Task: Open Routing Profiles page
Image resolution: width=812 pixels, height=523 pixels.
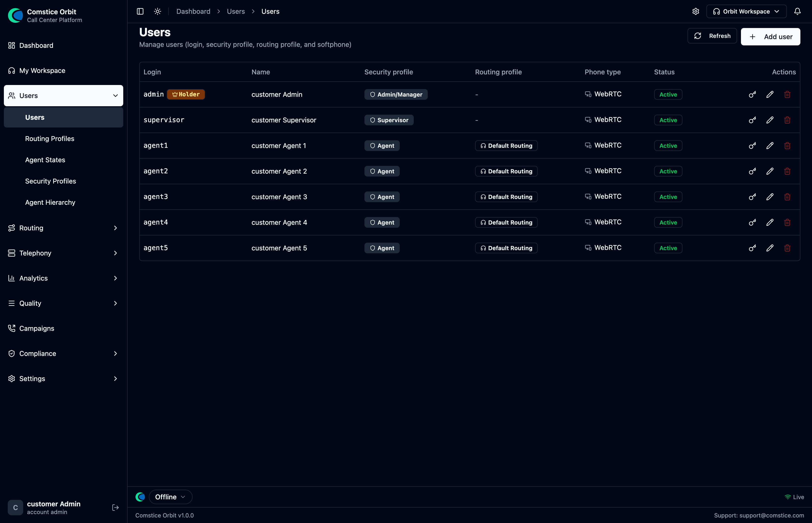Action: click(64, 139)
